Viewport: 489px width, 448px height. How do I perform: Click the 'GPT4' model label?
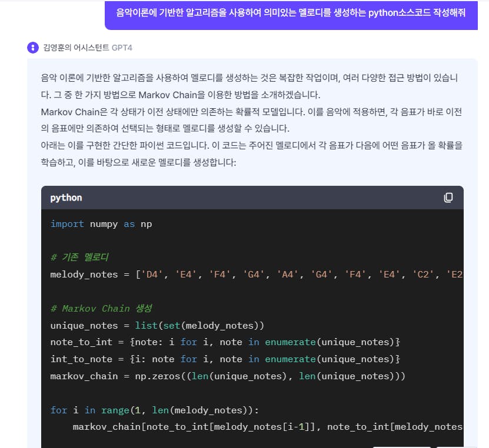(x=122, y=48)
